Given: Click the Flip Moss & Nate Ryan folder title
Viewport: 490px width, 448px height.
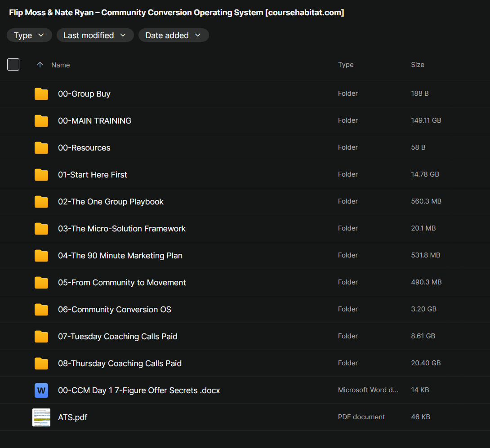Looking at the screenshot, I should 177,13.
